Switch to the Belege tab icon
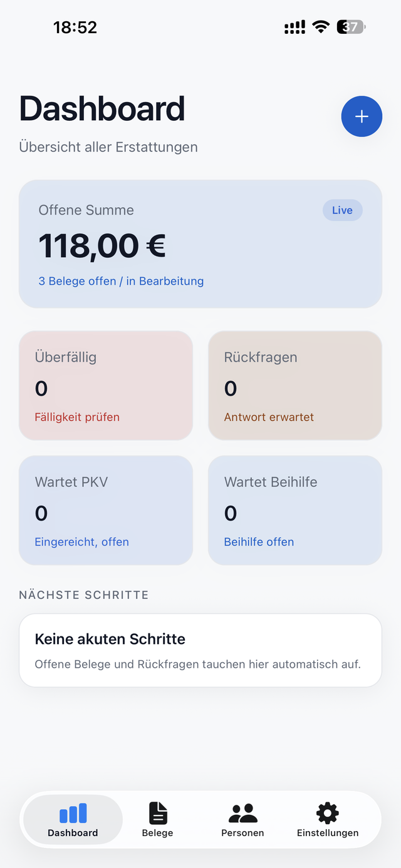401x868 pixels. coord(157,812)
